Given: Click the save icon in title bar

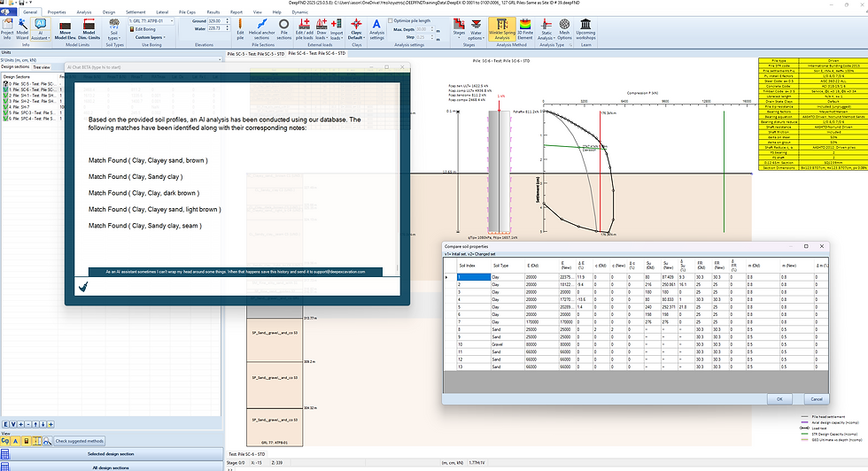Looking at the screenshot, I should point(21,3).
